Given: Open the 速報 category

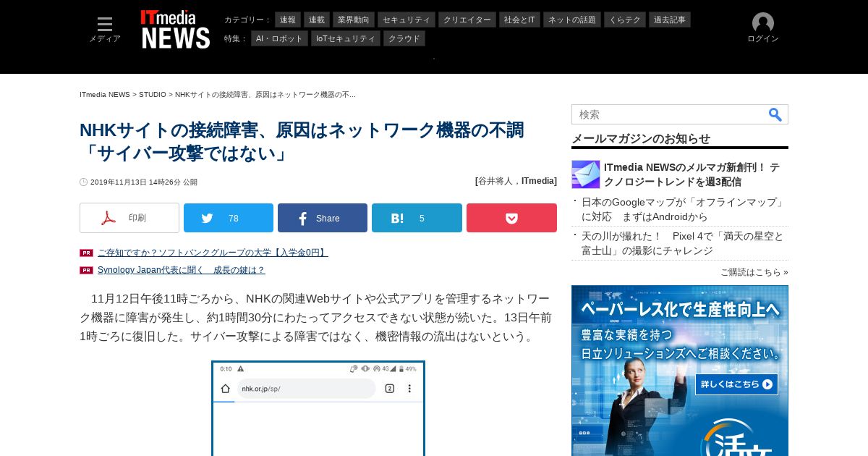Looking at the screenshot, I should click(288, 20).
